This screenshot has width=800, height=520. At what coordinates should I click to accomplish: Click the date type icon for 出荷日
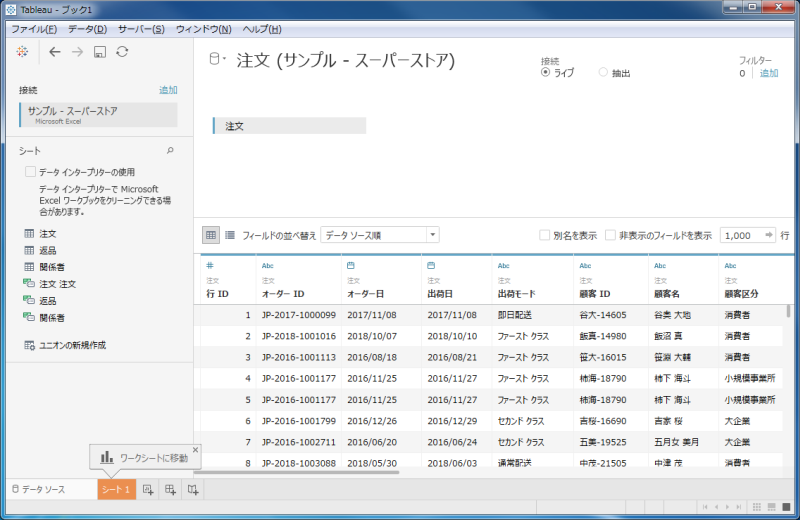[x=431, y=265]
